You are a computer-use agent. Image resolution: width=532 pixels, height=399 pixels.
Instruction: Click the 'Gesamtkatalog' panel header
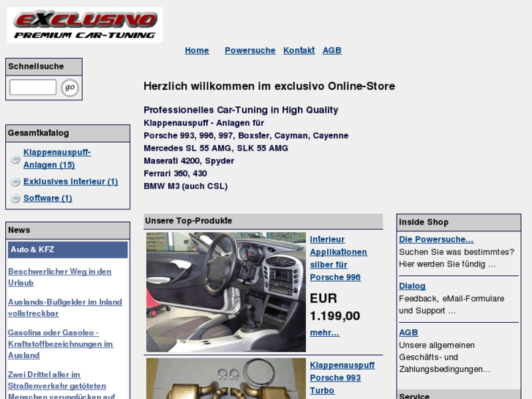point(67,133)
